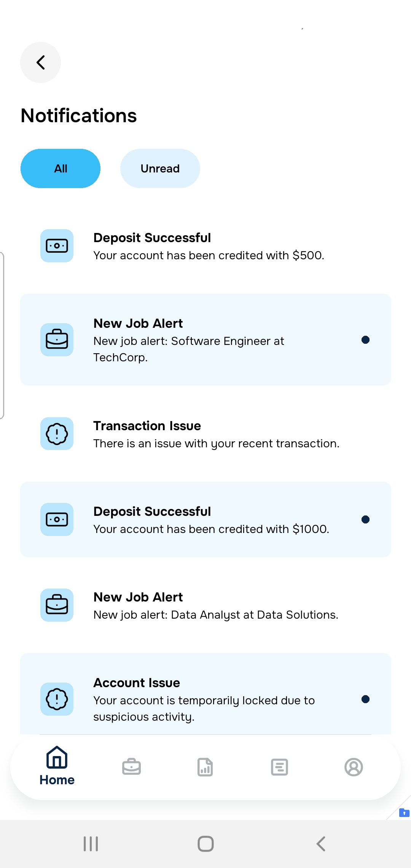Tap warning icon beside Transaction Issue
The width and height of the screenshot is (411, 868).
(57, 434)
